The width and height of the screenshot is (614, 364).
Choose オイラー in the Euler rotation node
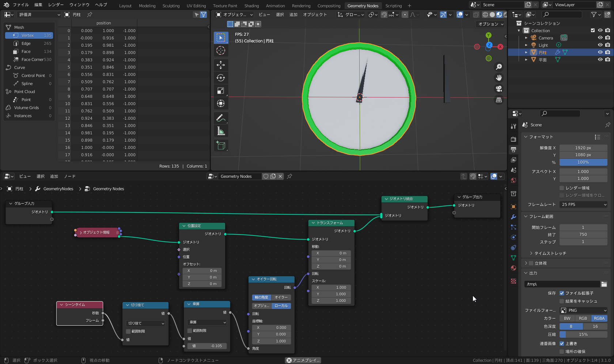coord(281,298)
